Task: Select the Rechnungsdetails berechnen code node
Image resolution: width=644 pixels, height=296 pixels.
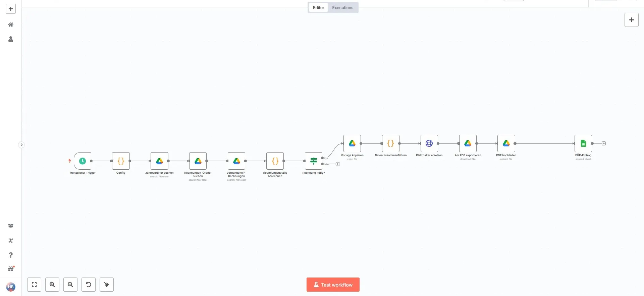Action: click(x=275, y=161)
